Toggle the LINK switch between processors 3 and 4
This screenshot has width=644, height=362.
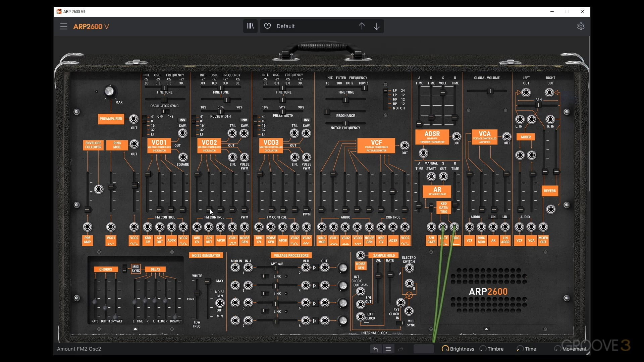click(x=265, y=294)
